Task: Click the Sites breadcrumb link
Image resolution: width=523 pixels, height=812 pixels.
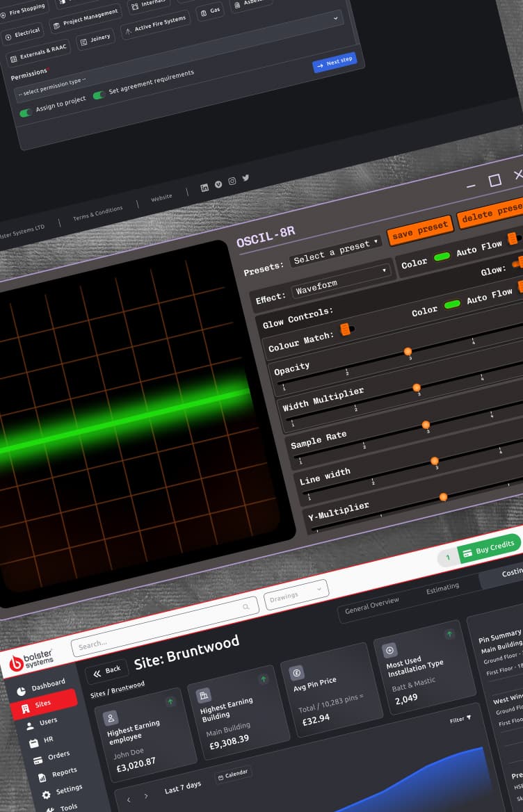Action: (98, 694)
